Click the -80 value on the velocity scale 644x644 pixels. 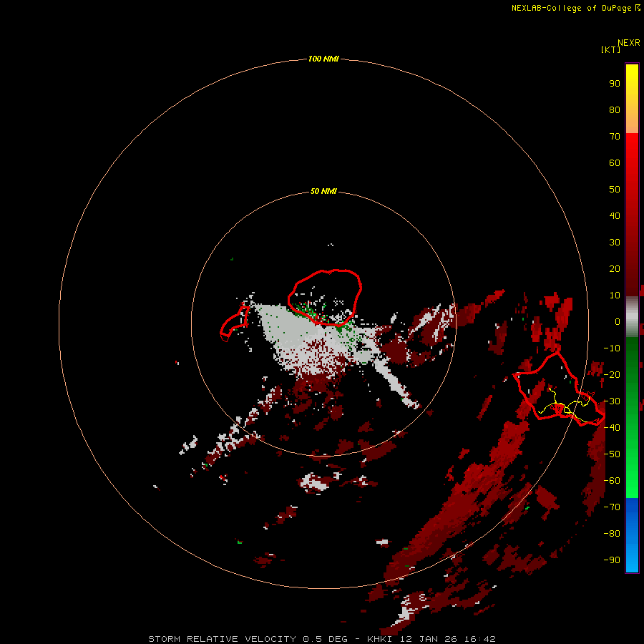point(612,534)
